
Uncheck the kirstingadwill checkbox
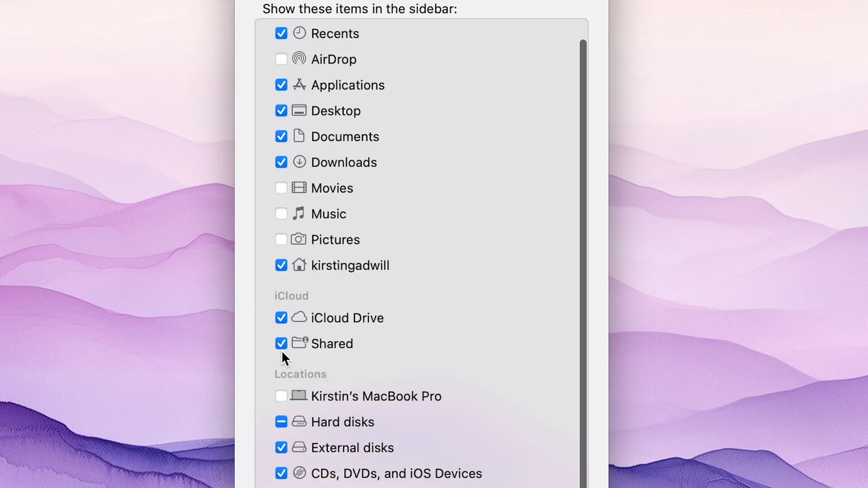point(281,265)
